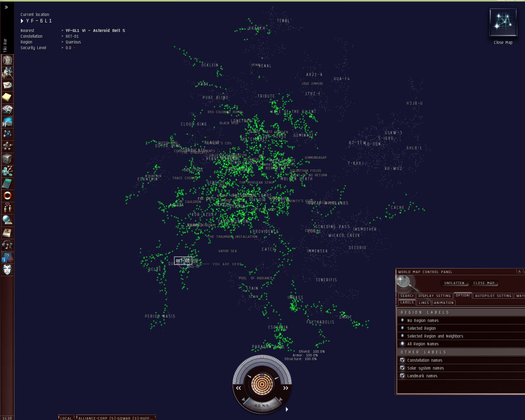Image resolution: width=525 pixels, height=420 pixels.
Task: Click the right double-arrow on ship HUD
Action: pyautogui.click(x=285, y=388)
